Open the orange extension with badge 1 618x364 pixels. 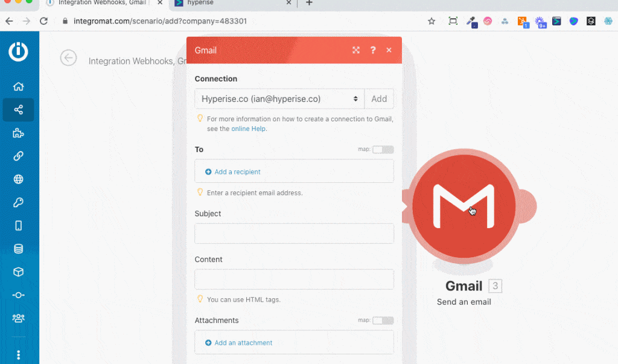coord(523,22)
